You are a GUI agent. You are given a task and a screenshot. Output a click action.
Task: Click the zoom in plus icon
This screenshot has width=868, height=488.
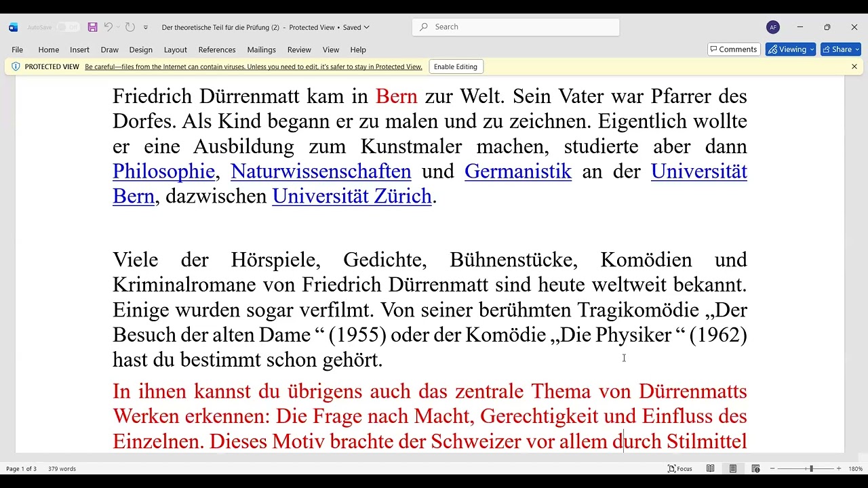(x=839, y=468)
